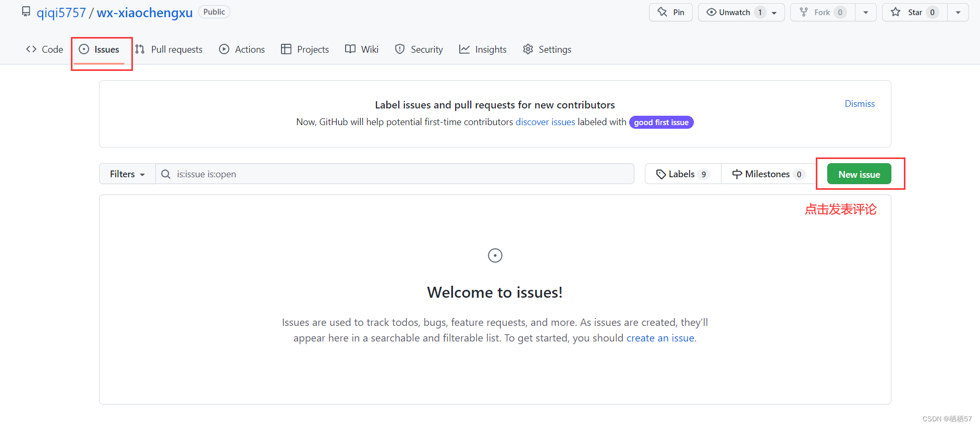Click the Insights graph icon
980x427 pixels.
coord(464,49)
